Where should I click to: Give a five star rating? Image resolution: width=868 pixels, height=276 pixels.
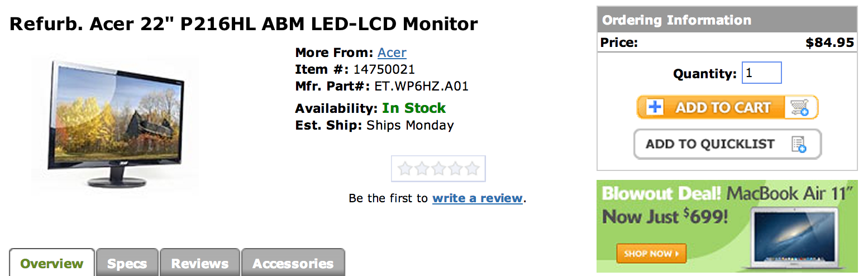(x=472, y=169)
